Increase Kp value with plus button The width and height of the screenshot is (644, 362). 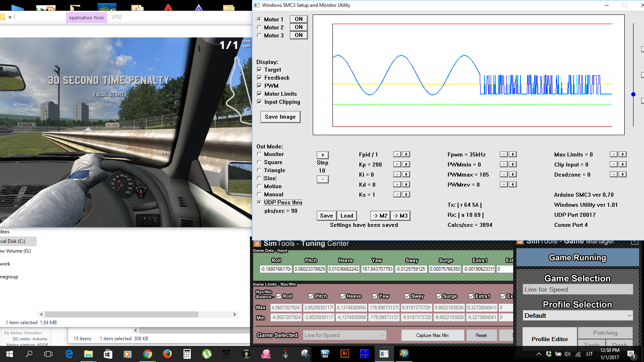tap(406, 164)
